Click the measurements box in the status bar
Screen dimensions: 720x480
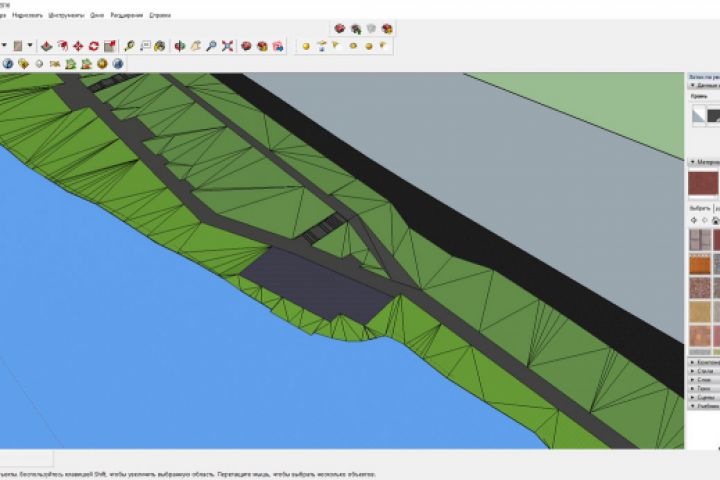click(x=27, y=458)
